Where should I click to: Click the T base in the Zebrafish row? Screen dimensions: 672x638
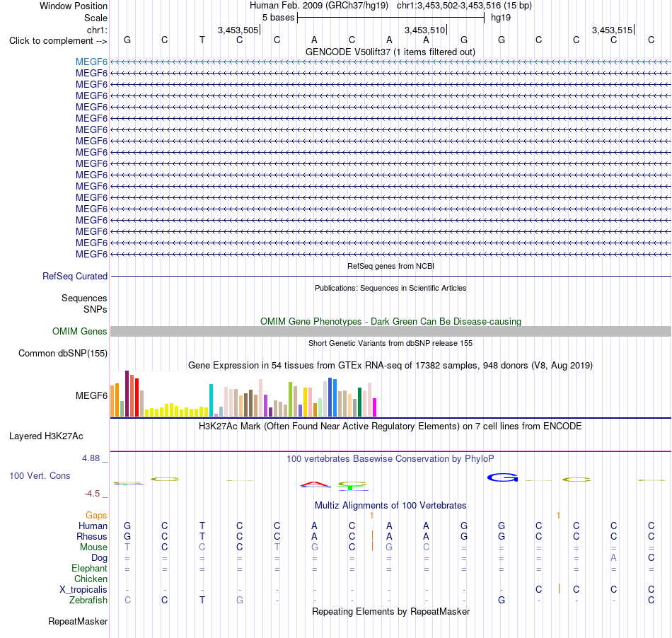click(202, 601)
